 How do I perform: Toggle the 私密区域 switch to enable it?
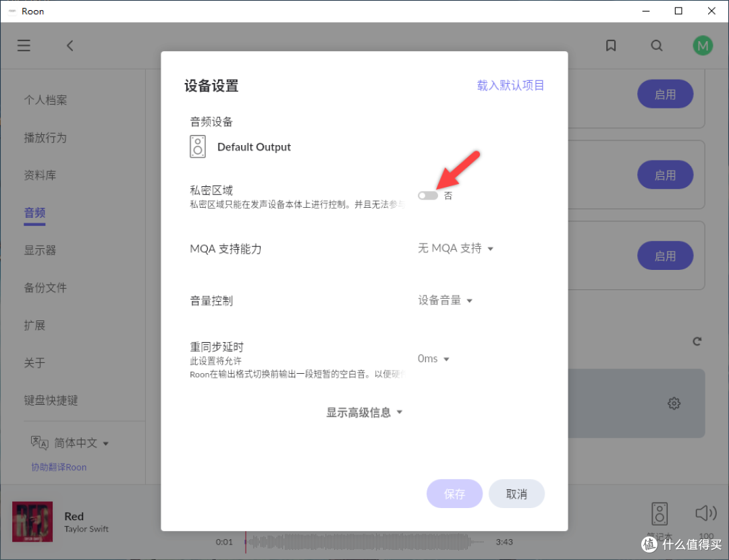pos(427,195)
